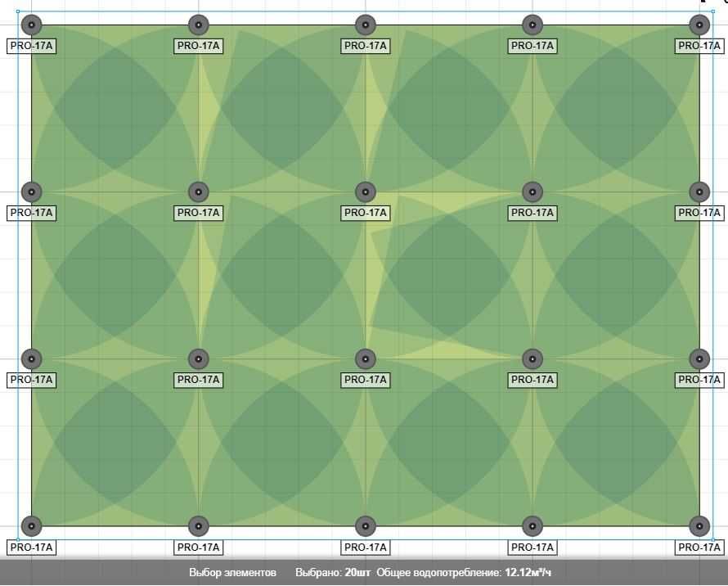This screenshot has height=586, width=728.
Task: Click the PRO-17A label in row 1, column 3
Action: coord(366,46)
